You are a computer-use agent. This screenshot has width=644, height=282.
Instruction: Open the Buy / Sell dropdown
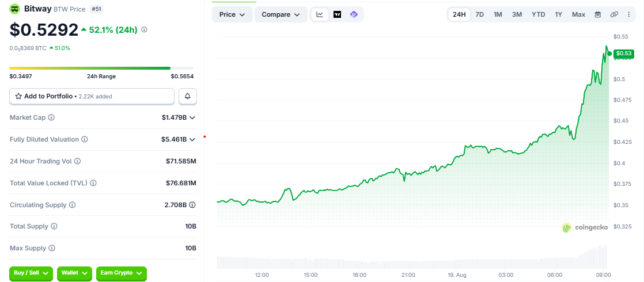31,273
